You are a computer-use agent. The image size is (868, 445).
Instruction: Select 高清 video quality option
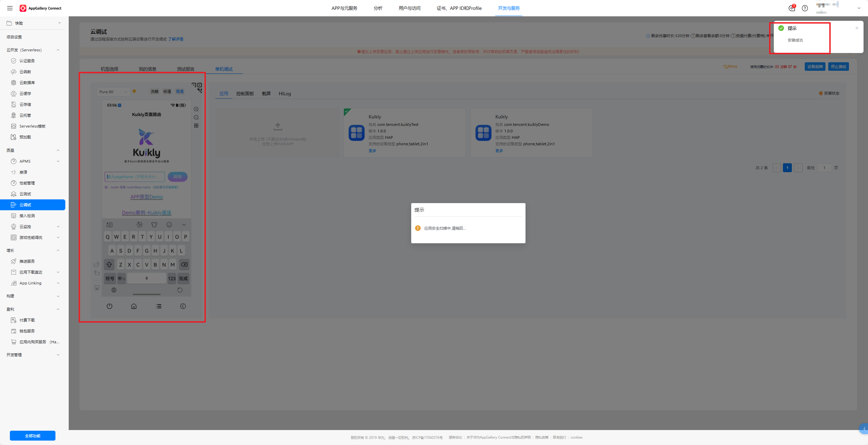(180, 92)
